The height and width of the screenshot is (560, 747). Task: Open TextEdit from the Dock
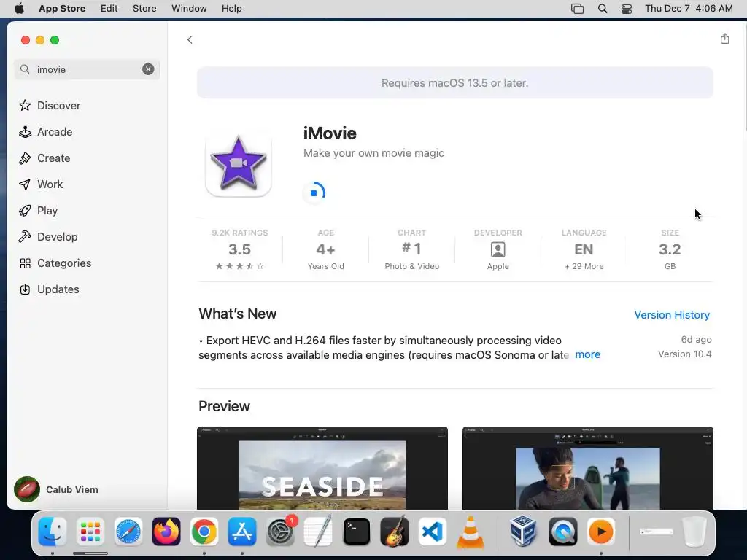click(318, 532)
